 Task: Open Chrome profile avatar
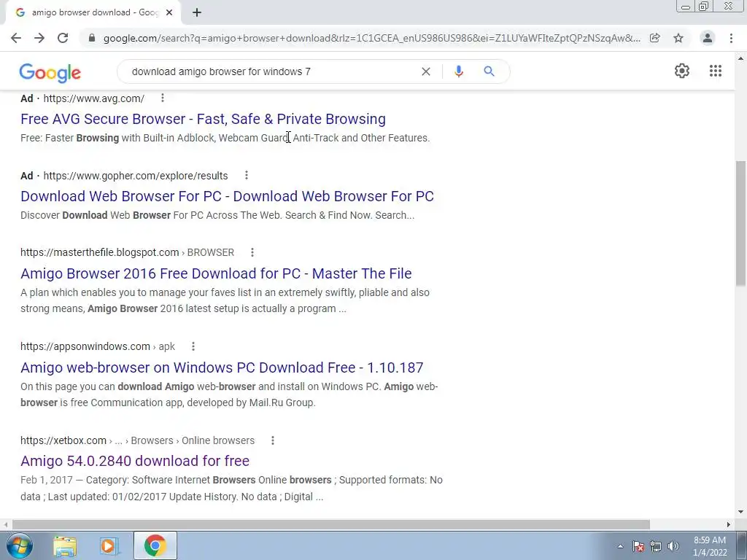point(708,38)
